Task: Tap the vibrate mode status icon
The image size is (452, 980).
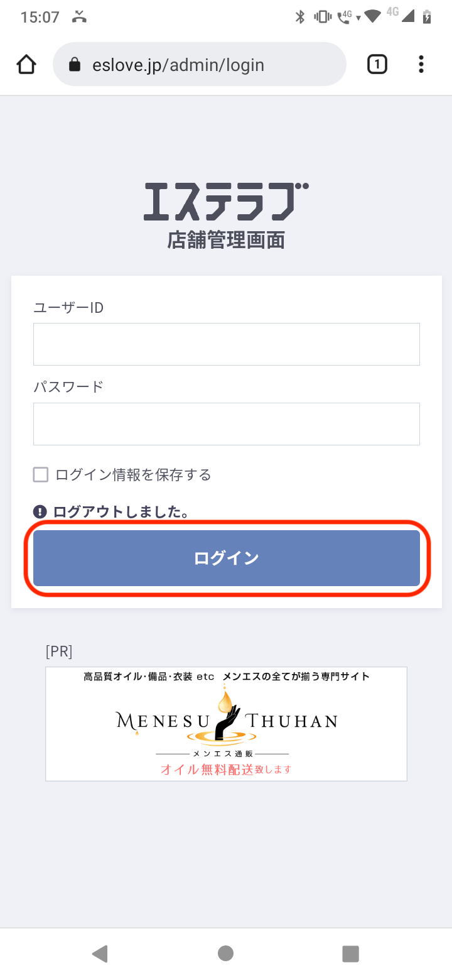Action: (x=323, y=17)
